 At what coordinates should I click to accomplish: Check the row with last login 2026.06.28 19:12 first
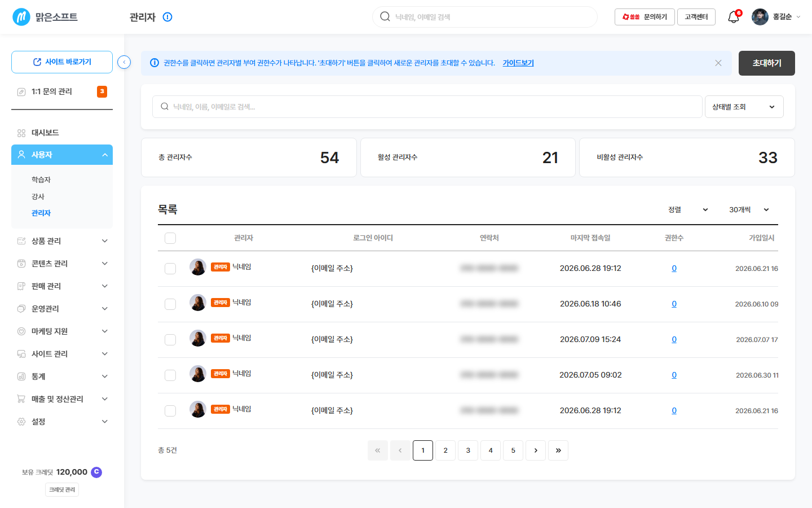[x=170, y=269]
